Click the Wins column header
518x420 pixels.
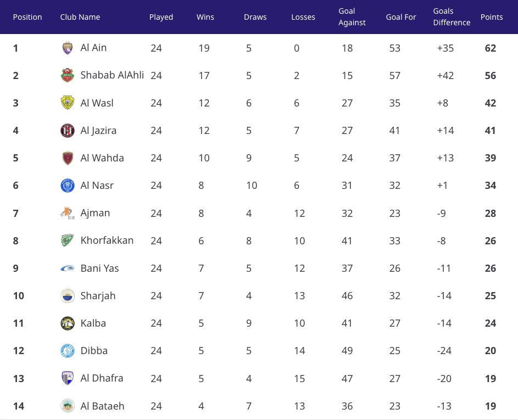point(205,17)
